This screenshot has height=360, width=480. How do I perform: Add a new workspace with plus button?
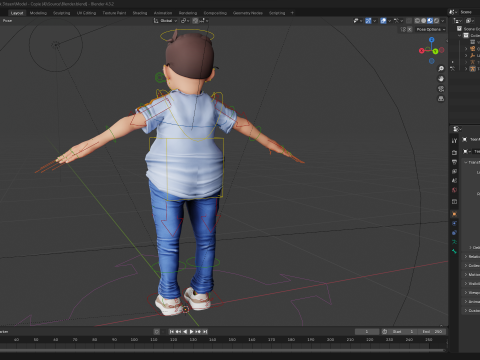[x=292, y=13]
